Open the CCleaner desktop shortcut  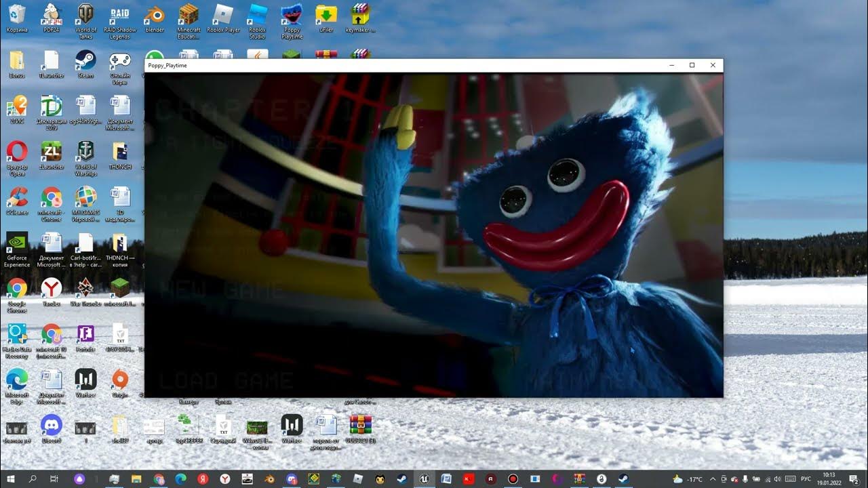click(17, 201)
